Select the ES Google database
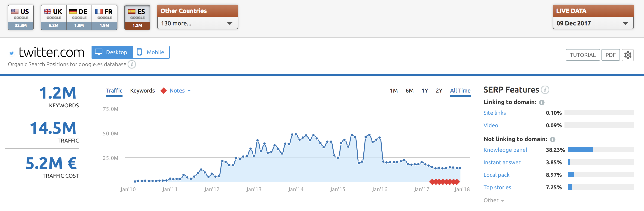The width and height of the screenshot is (644, 211). pyautogui.click(x=137, y=17)
